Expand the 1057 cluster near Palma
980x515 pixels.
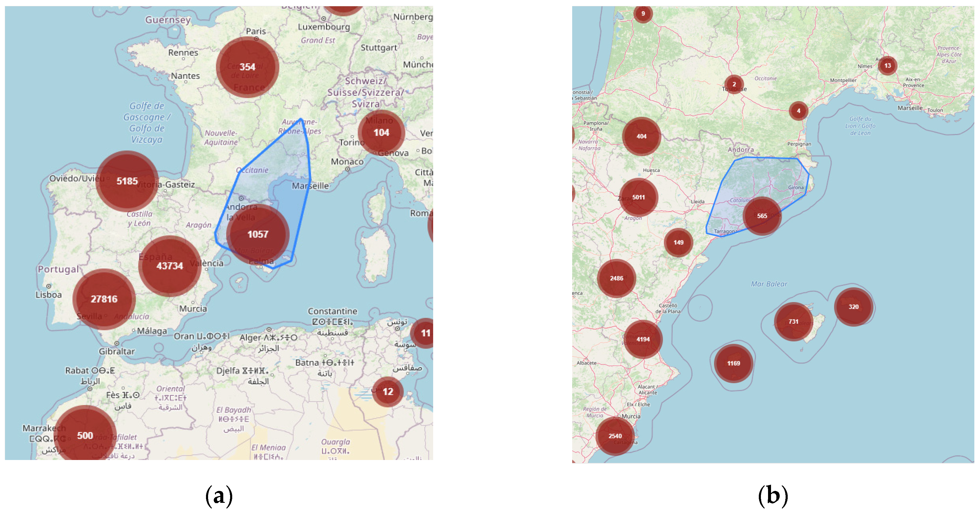[x=258, y=234]
